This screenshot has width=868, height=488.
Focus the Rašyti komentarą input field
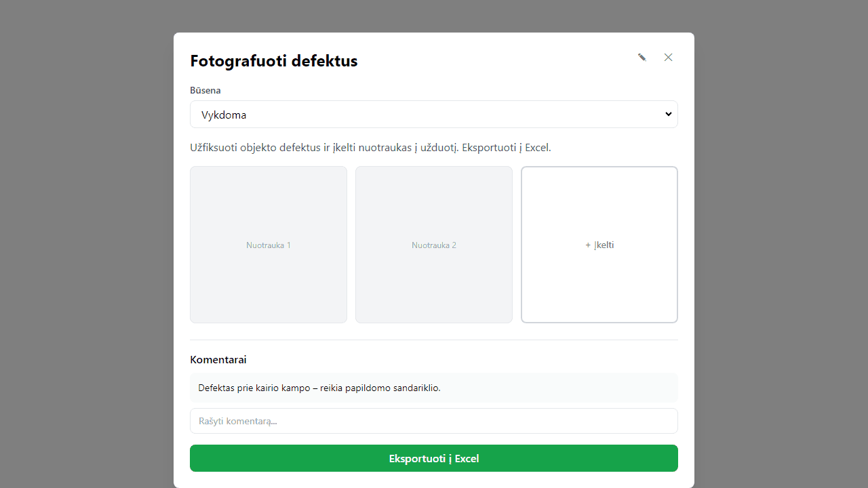pyautogui.click(x=434, y=421)
